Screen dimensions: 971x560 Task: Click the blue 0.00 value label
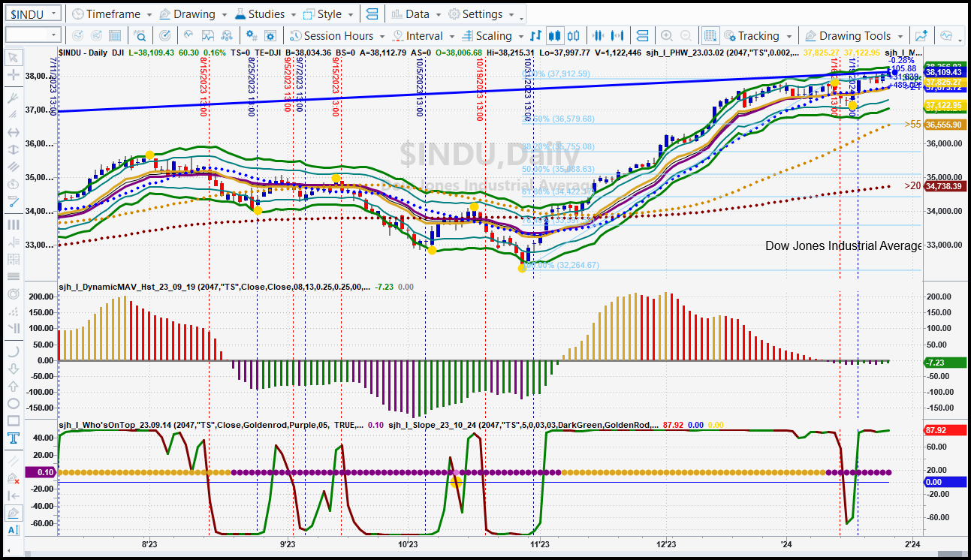(x=943, y=483)
